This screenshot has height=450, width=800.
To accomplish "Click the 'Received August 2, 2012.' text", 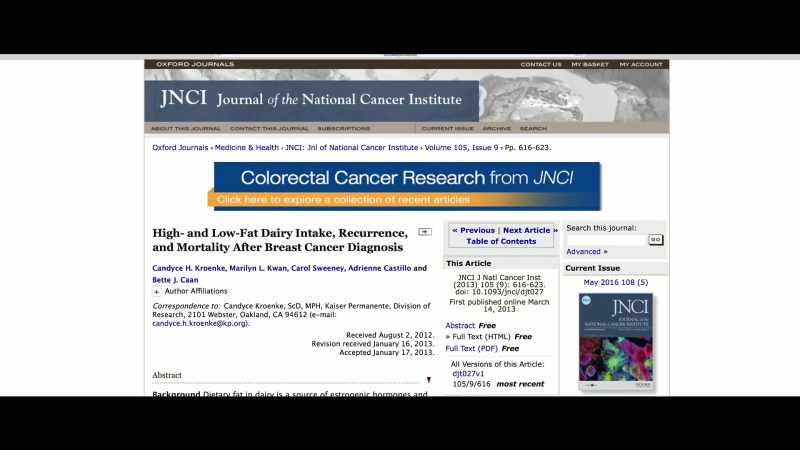I will pos(390,335).
